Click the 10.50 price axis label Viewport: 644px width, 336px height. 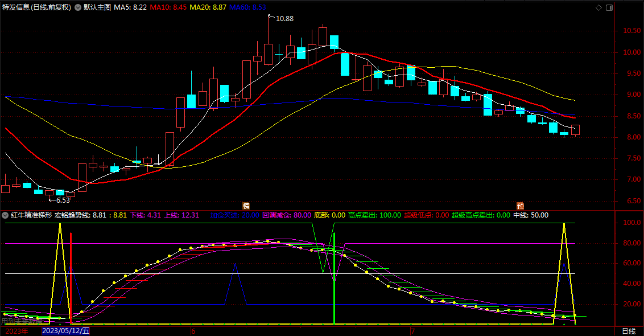point(631,31)
